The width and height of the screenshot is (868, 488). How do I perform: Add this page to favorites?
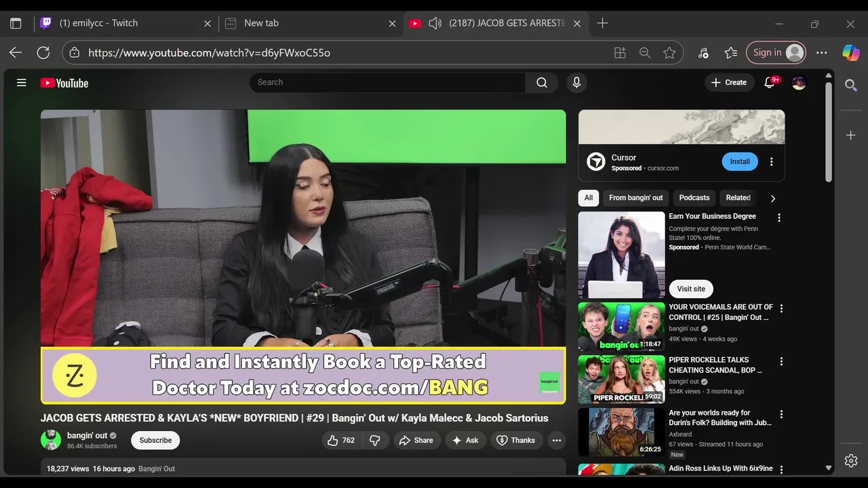coord(669,53)
